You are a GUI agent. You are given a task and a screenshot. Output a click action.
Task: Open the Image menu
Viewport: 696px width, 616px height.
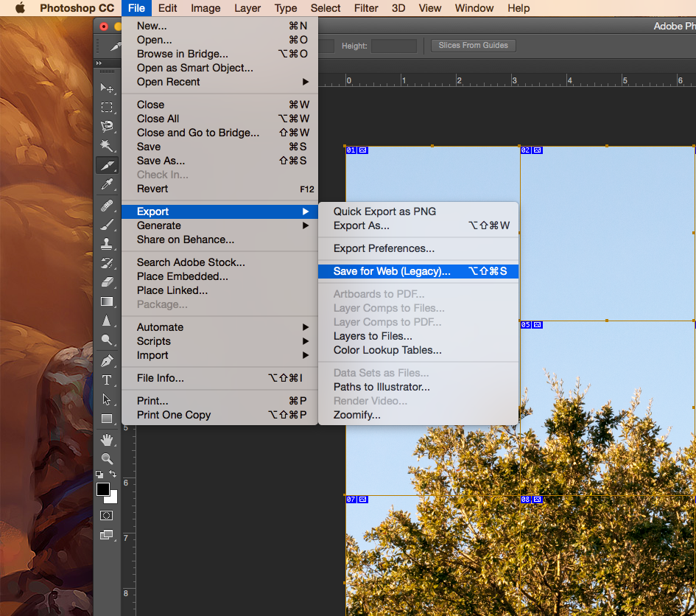pos(205,8)
